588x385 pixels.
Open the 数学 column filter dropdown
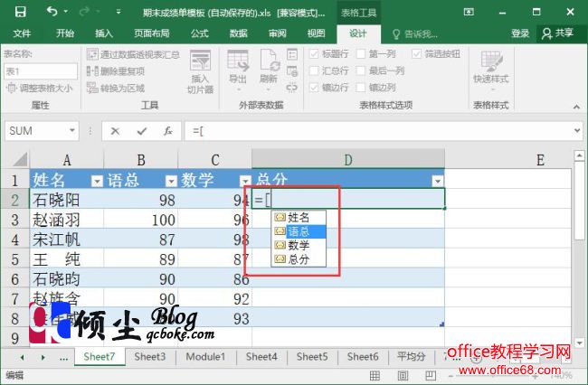point(245,182)
